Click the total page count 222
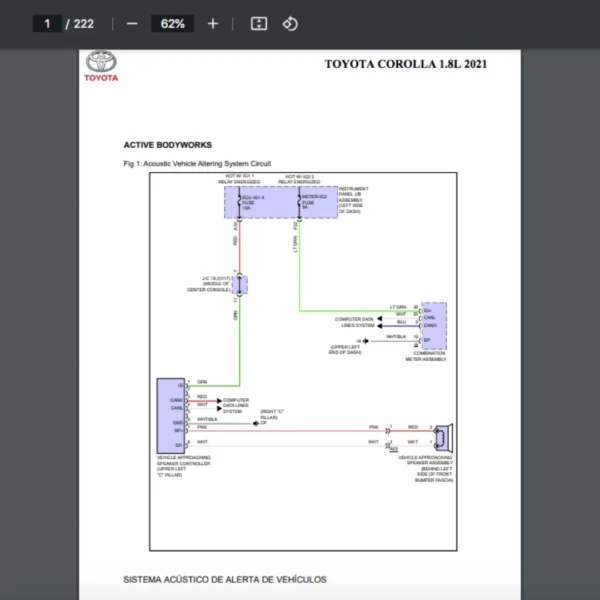 (84, 23)
